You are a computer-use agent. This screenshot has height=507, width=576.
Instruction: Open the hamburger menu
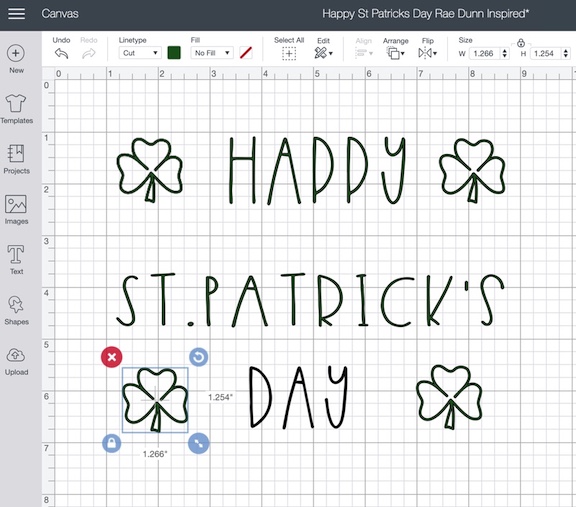[17, 14]
